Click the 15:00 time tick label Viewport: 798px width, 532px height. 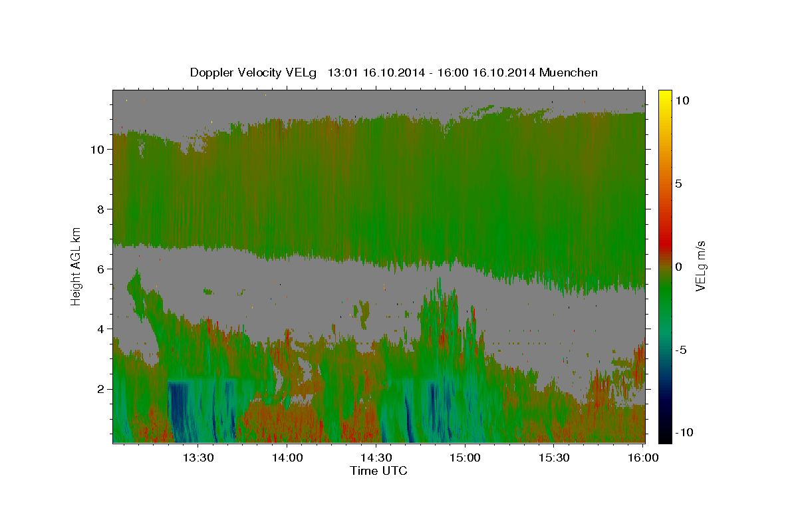click(x=465, y=458)
